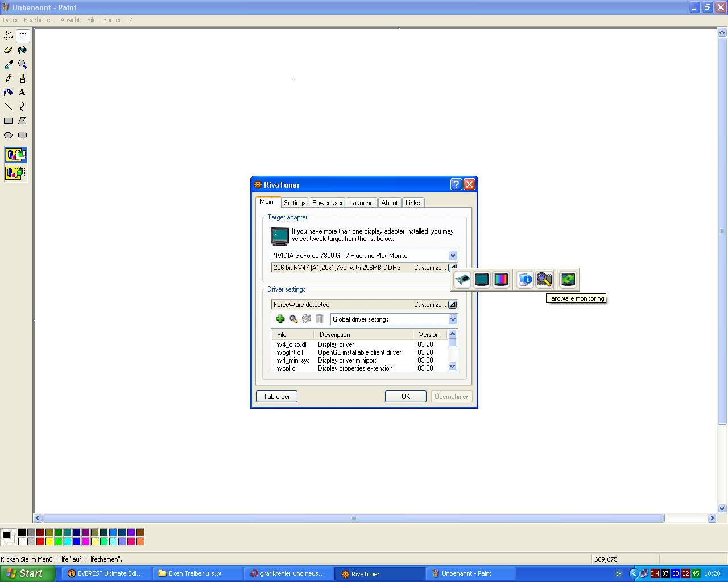This screenshot has width=728, height=582.
Task: Switch to the Links tab
Action: [413, 203]
